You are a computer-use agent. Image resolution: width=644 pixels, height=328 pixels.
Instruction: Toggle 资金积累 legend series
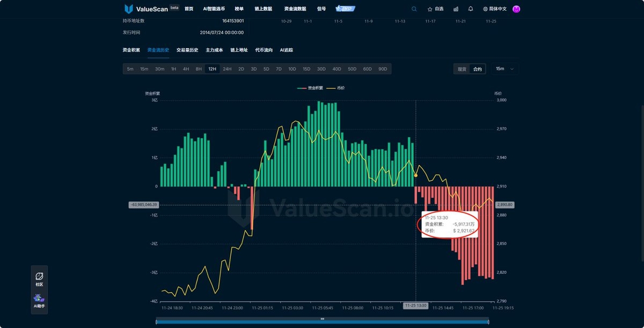(x=310, y=87)
